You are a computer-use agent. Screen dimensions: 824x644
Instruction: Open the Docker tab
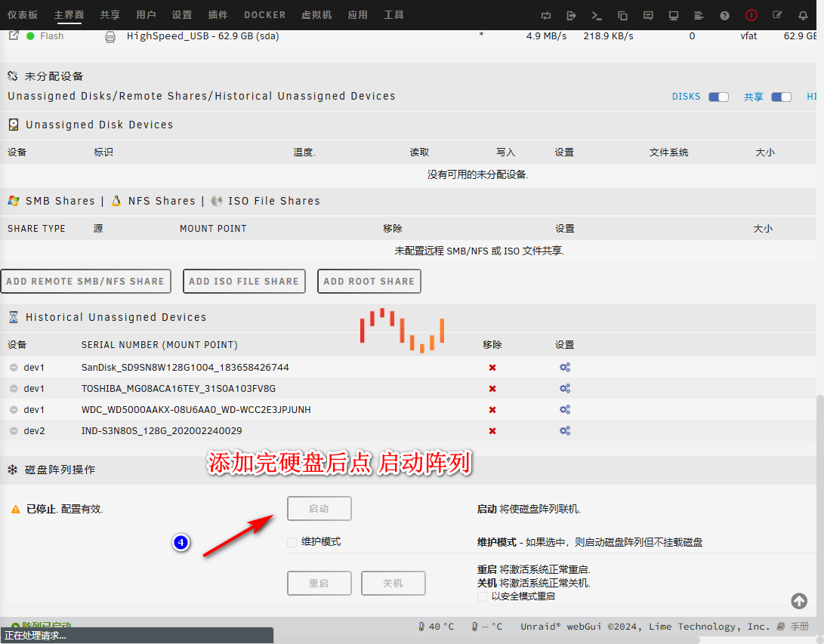pos(264,15)
